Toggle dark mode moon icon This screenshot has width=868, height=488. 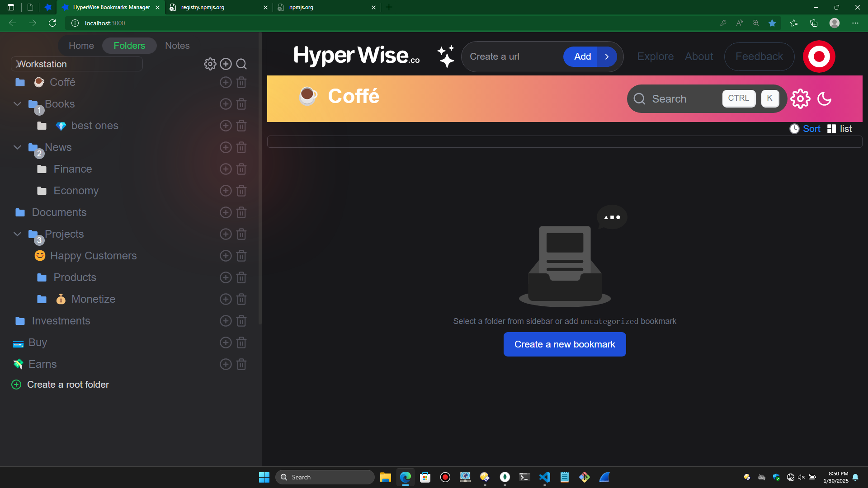pyautogui.click(x=825, y=99)
